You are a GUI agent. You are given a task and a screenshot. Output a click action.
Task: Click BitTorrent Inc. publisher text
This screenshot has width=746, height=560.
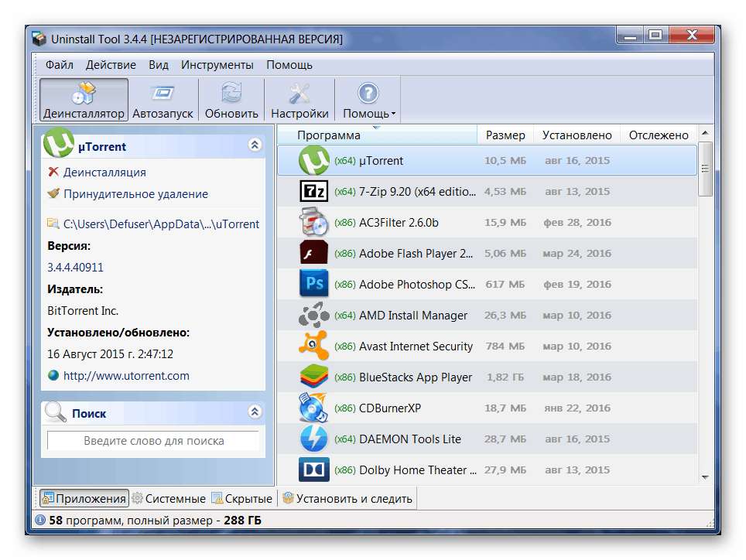click(x=83, y=310)
